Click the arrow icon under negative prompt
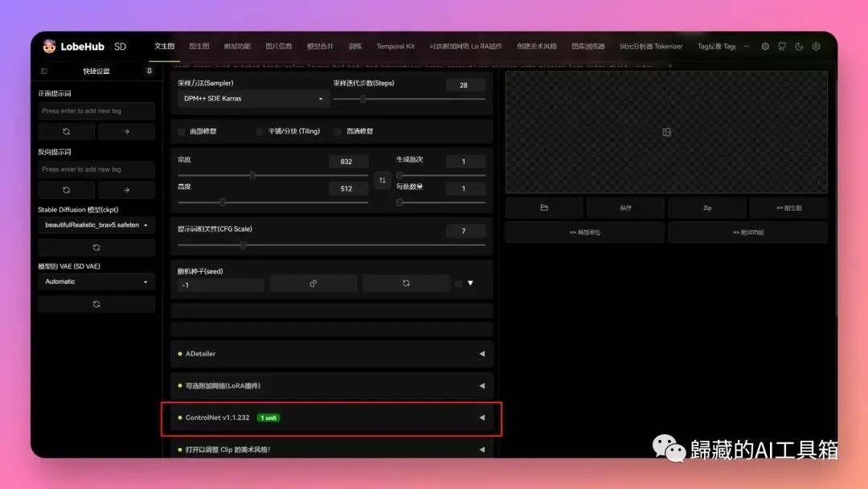868x489 pixels. pos(127,190)
